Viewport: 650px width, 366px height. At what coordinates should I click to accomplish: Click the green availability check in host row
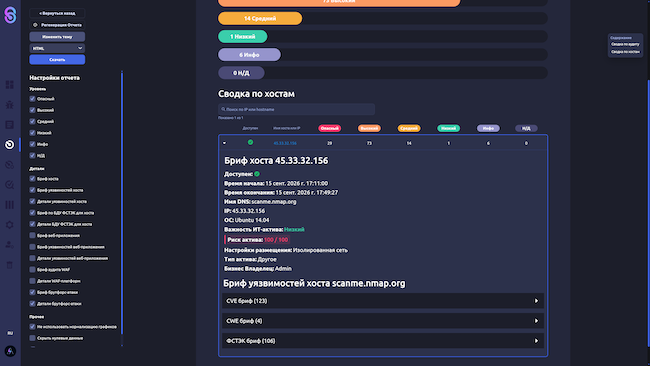tap(250, 142)
